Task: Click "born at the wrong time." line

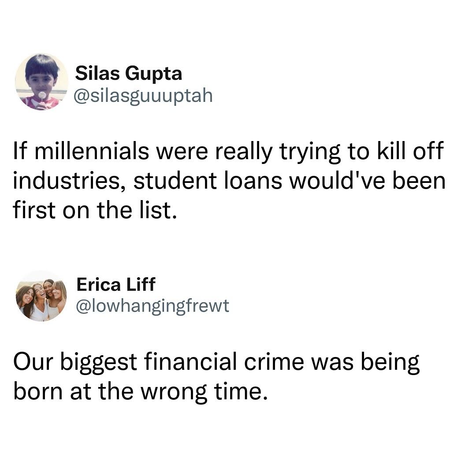Action: coord(141,392)
